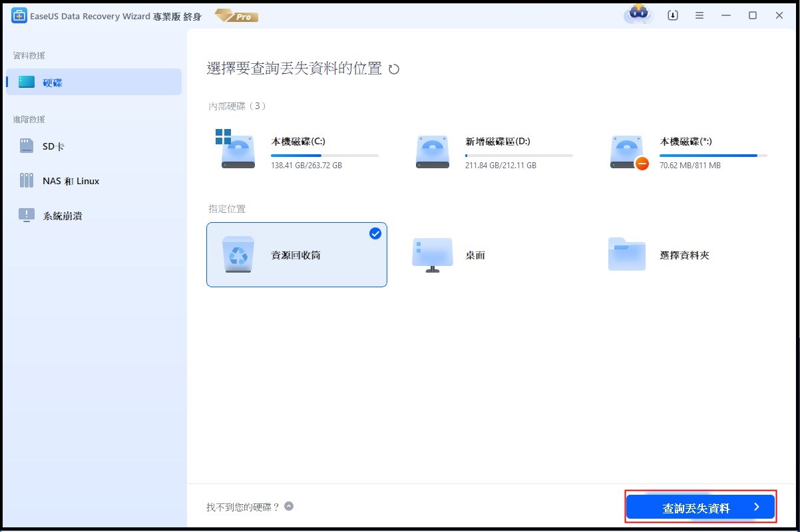
Task: Select the 新增磁碟區(D:) drive
Action: pos(493,152)
